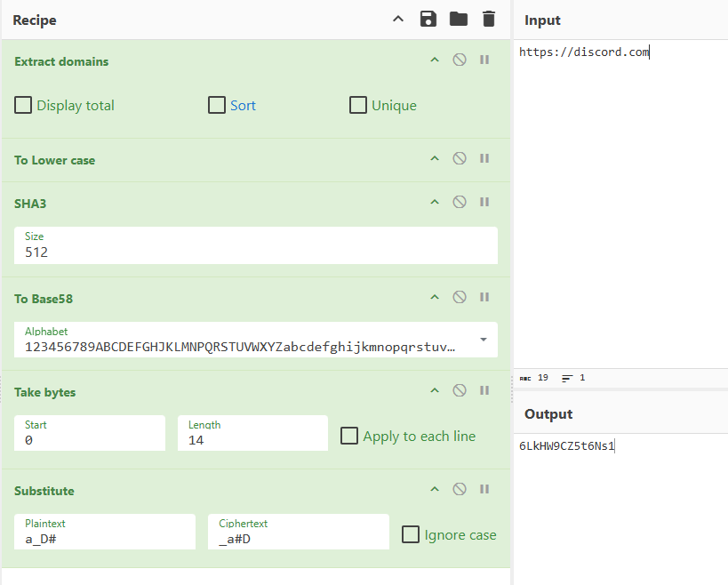Check the Unique option
Viewport: 728px width, 585px height.
tap(358, 105)
